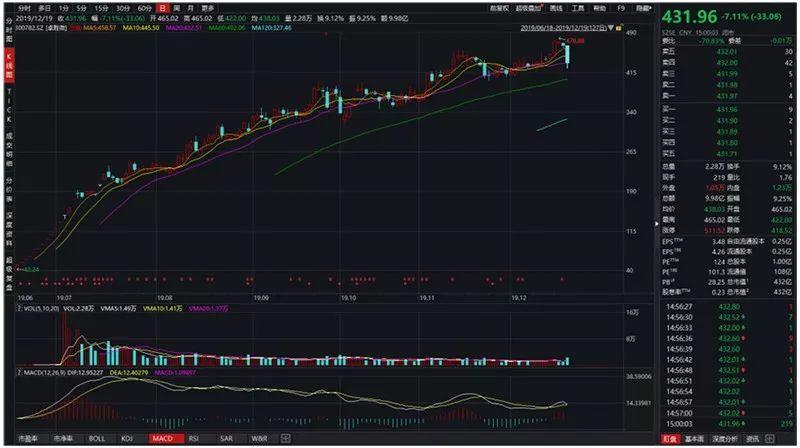
Task: Click the 14:56:27 trade row
Action: tap(728, 307)
